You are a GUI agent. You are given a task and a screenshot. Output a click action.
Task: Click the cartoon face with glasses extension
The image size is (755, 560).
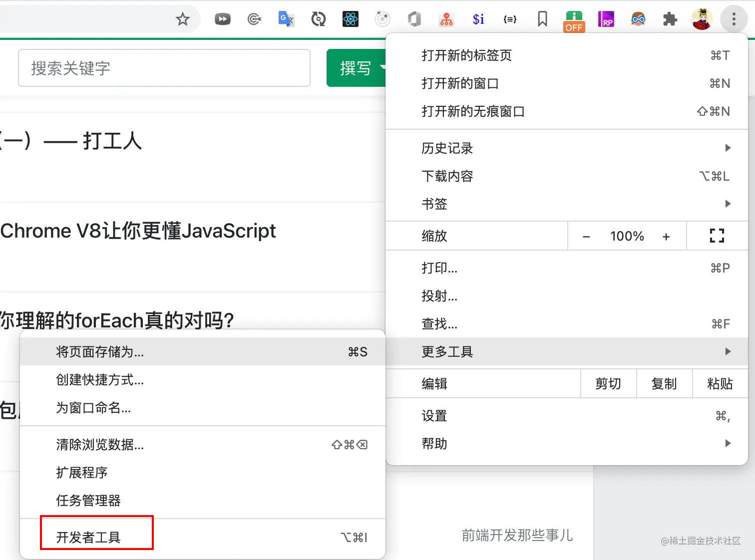click(638, 19)
